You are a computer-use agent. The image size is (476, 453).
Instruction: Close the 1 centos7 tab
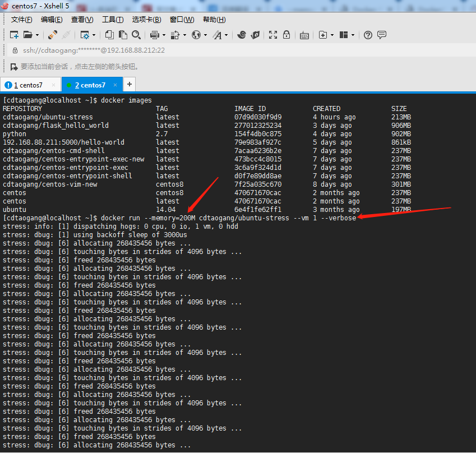pos(53,85)
